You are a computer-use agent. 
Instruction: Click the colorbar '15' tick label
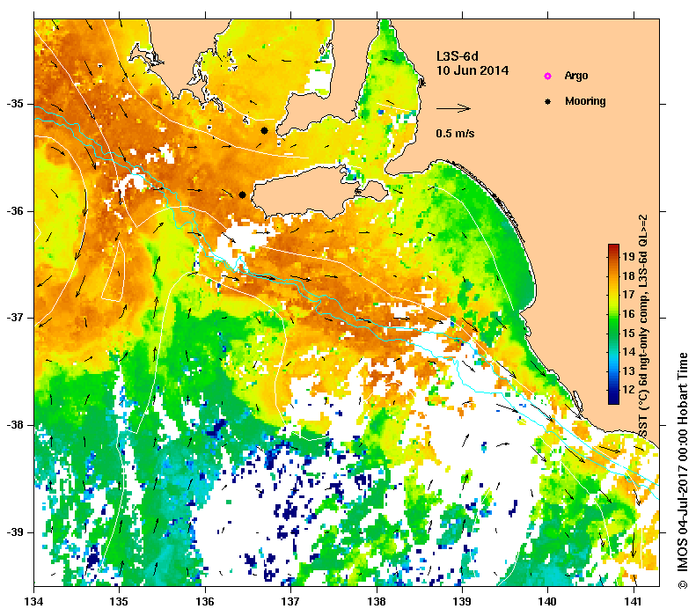(x=628, y=333)
